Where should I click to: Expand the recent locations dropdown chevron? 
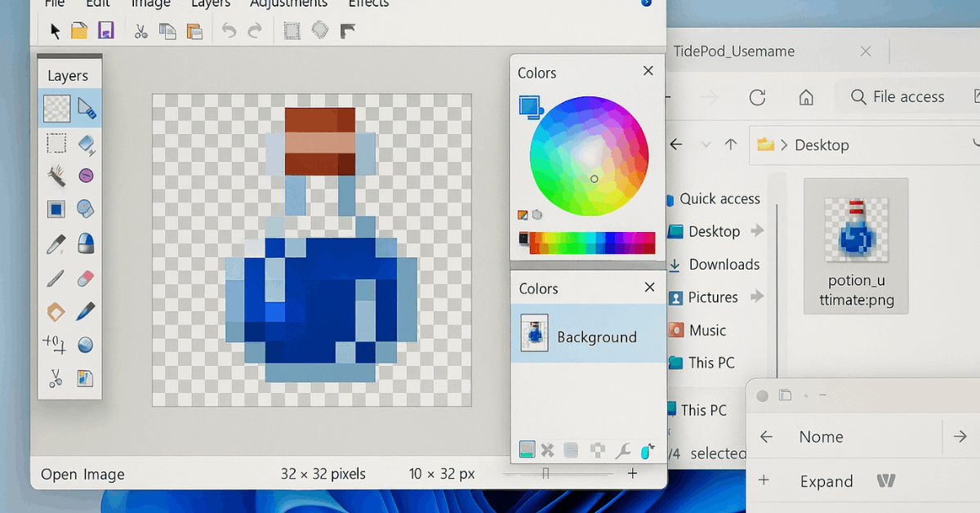[x=706, y=145]
